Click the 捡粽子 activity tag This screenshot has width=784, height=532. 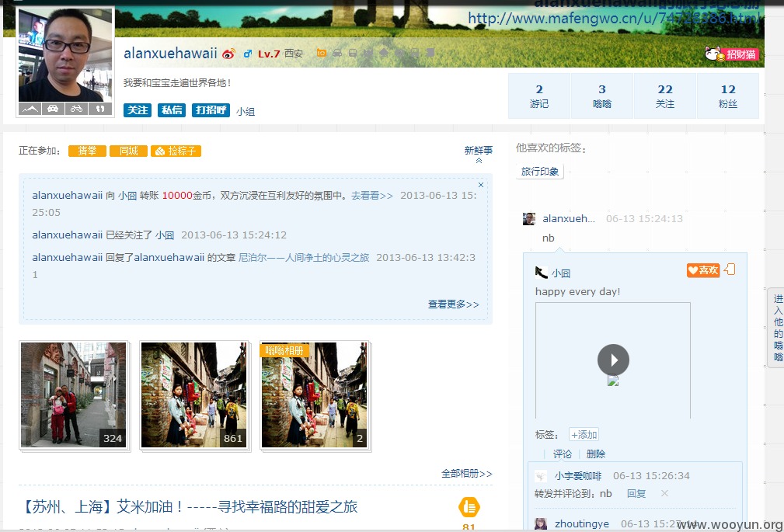click(x=176, y=151)
